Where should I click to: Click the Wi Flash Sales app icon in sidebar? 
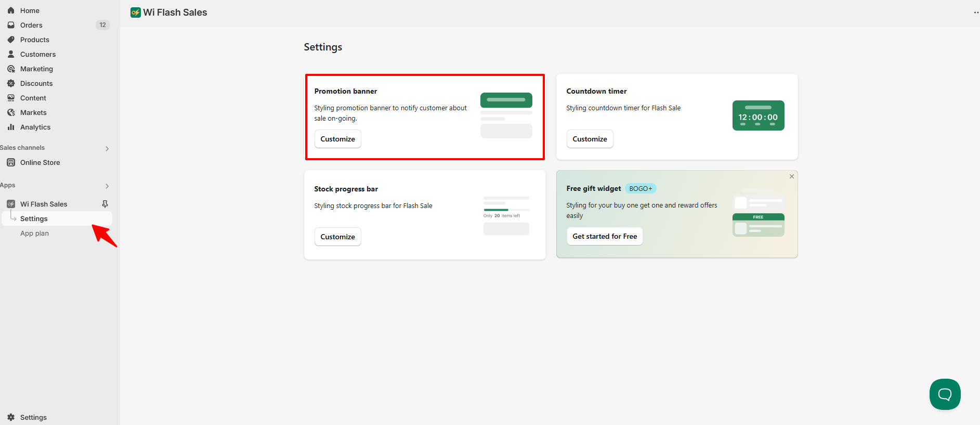(11, 204)
